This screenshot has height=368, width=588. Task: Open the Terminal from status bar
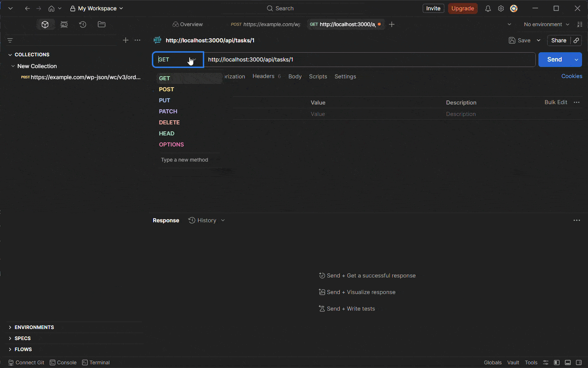click(96, 362)
